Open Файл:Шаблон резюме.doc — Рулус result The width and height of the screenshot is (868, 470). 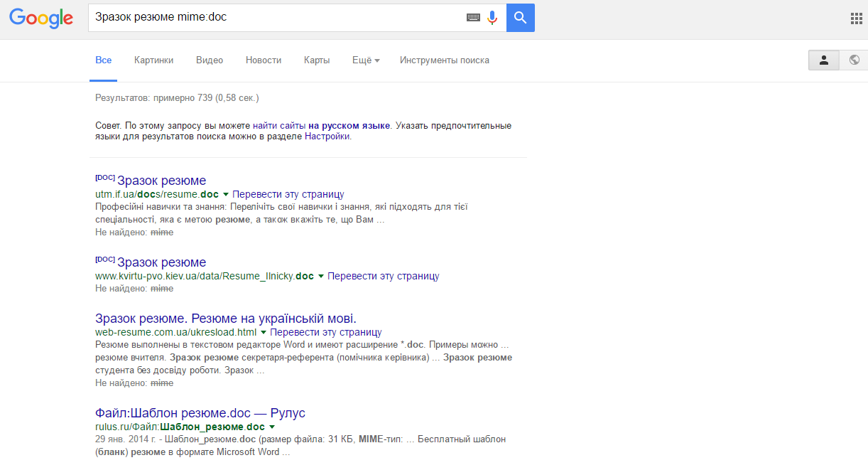pos(200,413)
